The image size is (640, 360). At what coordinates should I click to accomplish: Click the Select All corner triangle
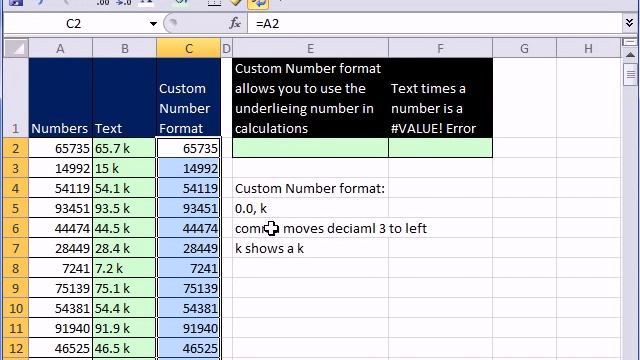tap(16, 49)
